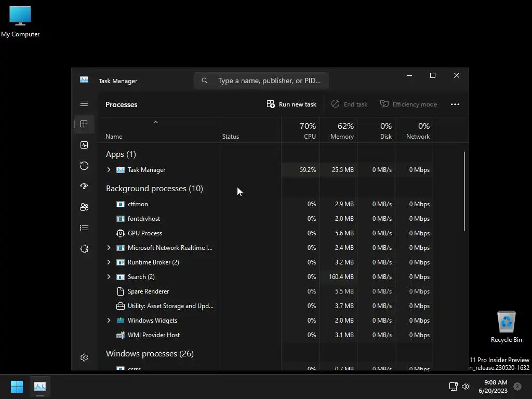Screen dimensions: 532x399
Task: Click the fontdrvhost process icon
Action: [x=121, y=219]
